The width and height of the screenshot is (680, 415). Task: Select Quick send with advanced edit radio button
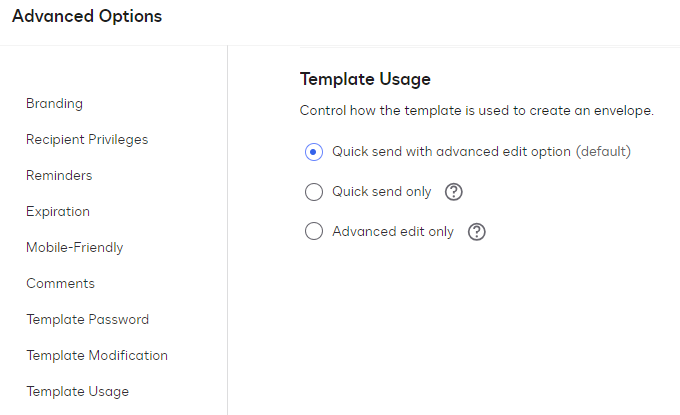pyautogui.click(x=314, y=152)
